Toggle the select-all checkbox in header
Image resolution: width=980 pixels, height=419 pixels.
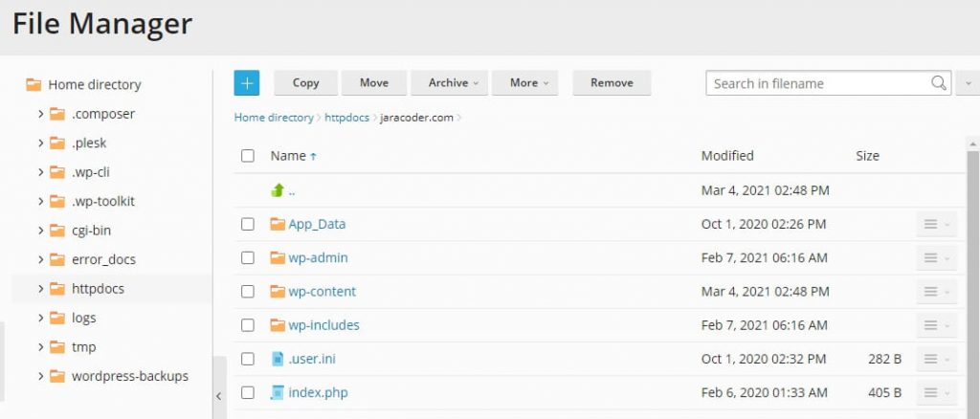(248, 156)
